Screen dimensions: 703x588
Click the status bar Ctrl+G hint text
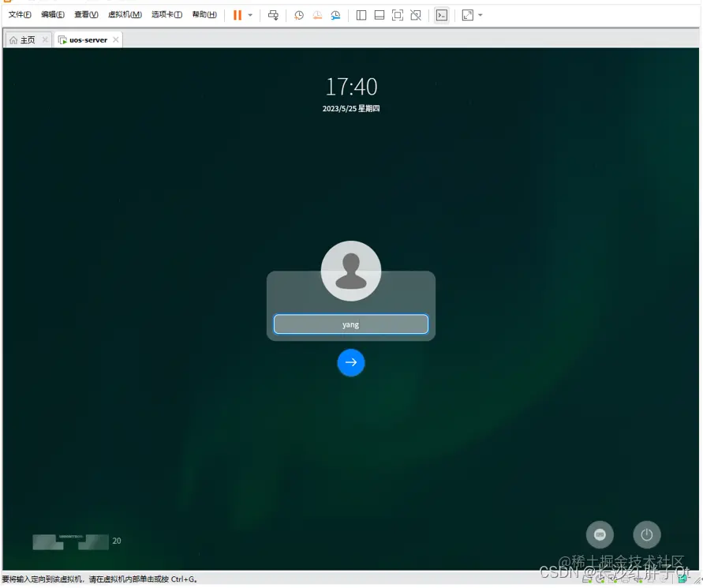pos(99,579)
